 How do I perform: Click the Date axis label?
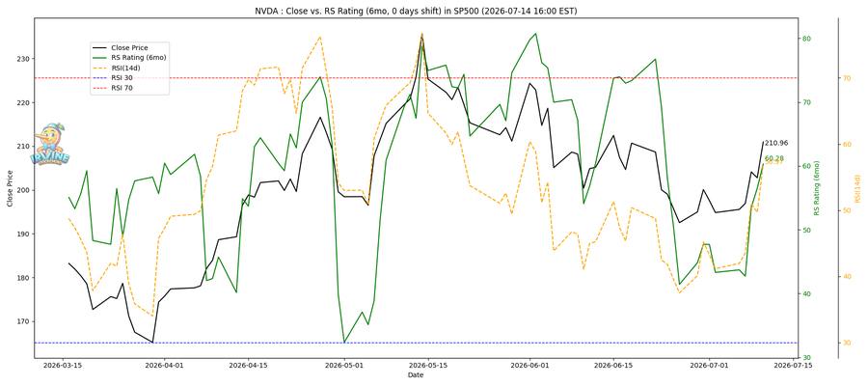416,375
